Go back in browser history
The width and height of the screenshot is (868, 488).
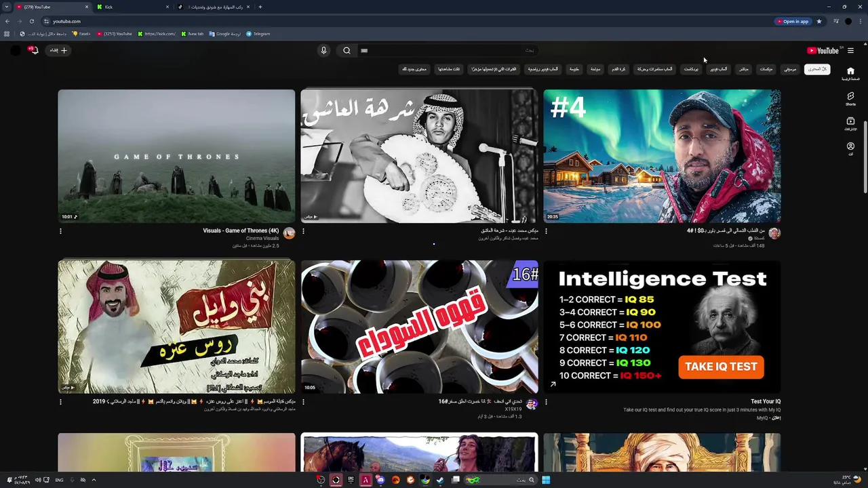click(7, 21)
